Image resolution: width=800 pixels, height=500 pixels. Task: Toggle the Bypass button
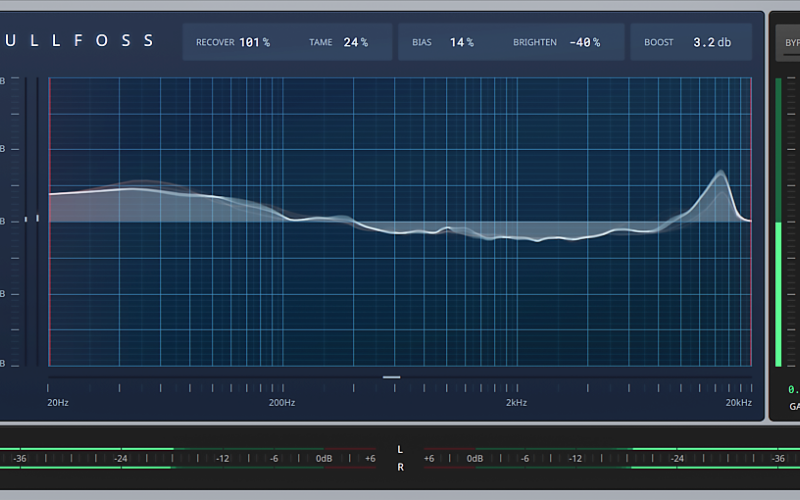[788, 43]
